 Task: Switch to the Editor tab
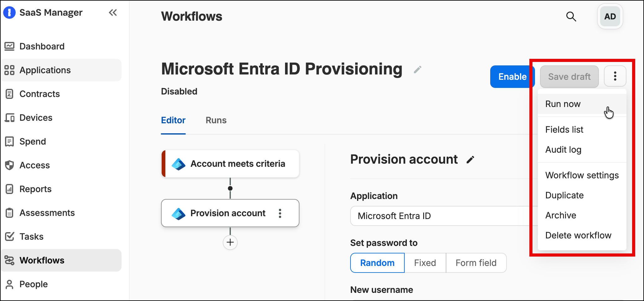click(x=173, y=120)
